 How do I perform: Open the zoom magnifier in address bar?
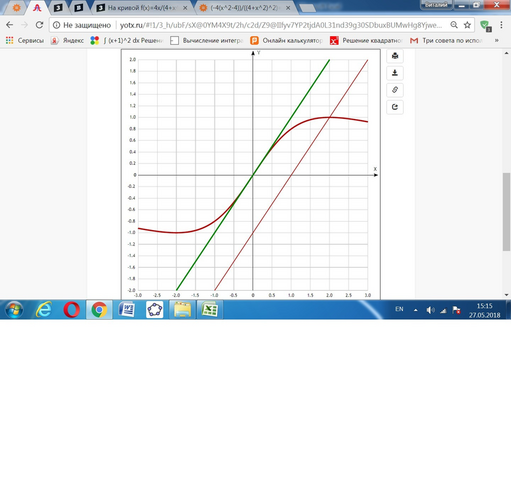click(454, 25)
